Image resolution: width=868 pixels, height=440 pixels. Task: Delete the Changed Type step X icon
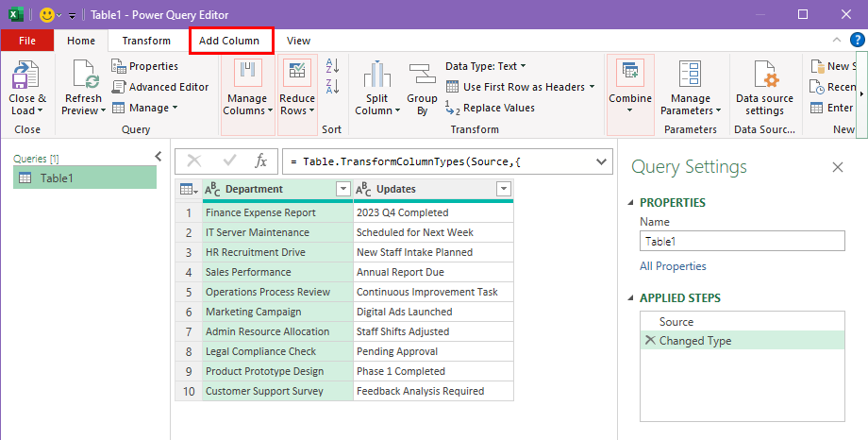pyautogui.click(x=650, y=340)
